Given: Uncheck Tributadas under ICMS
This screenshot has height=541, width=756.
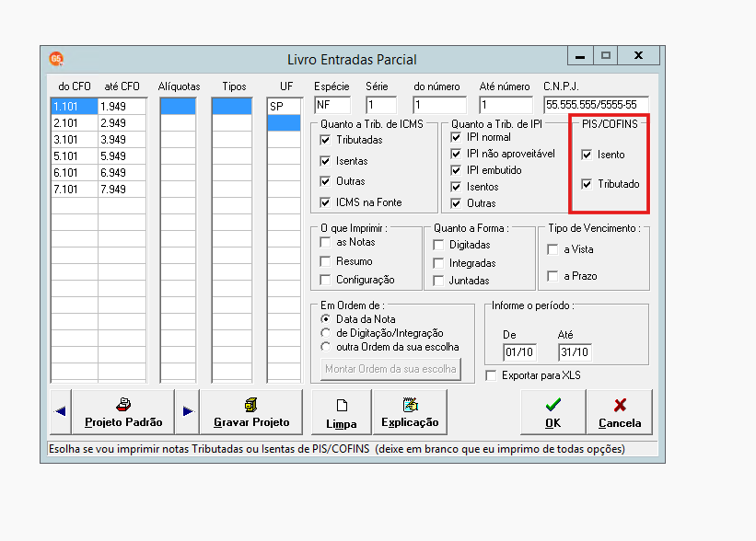Looking at the screenshot, I should tap(325, 140).
